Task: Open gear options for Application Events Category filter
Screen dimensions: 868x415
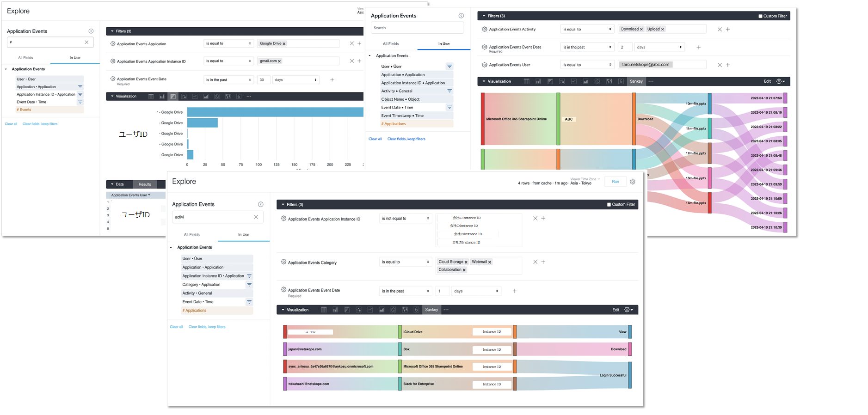Action: pyautogui.click(x=283, y=262)
